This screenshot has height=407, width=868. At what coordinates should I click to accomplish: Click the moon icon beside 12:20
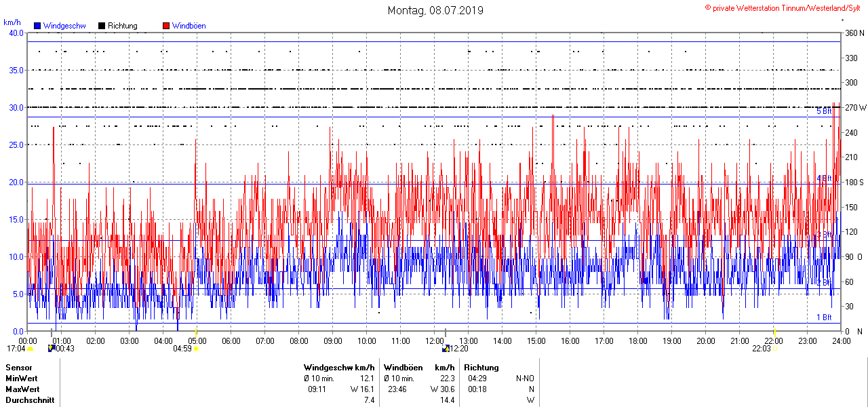pos(446,348)
